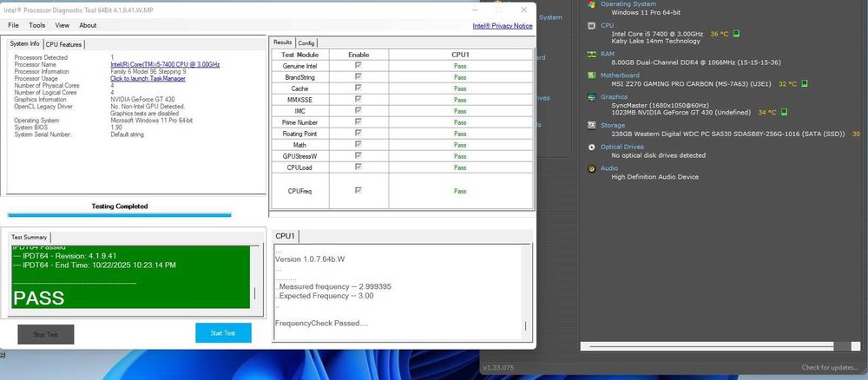Image resolution: width=868 pixels, height=380 pixels.
Task: Click the motherboard temperature indicator icon
Action: coord(805,83)
